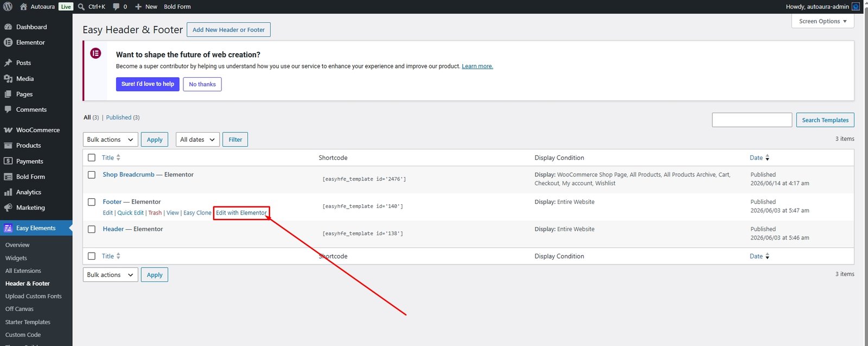Viewport: 868px width, 346px height.
Task: Click the Edit link under Footer
Action: (x=108, y=213)
